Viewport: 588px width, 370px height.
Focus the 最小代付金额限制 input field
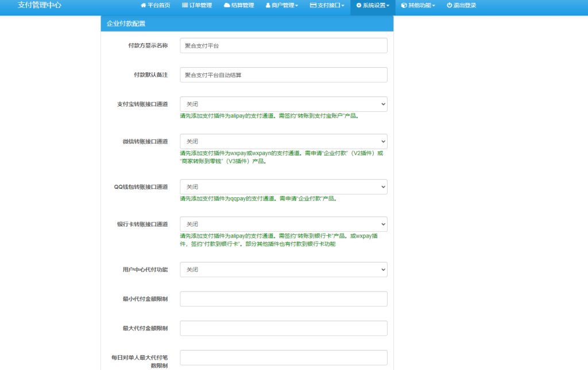(x=284, y=299)
